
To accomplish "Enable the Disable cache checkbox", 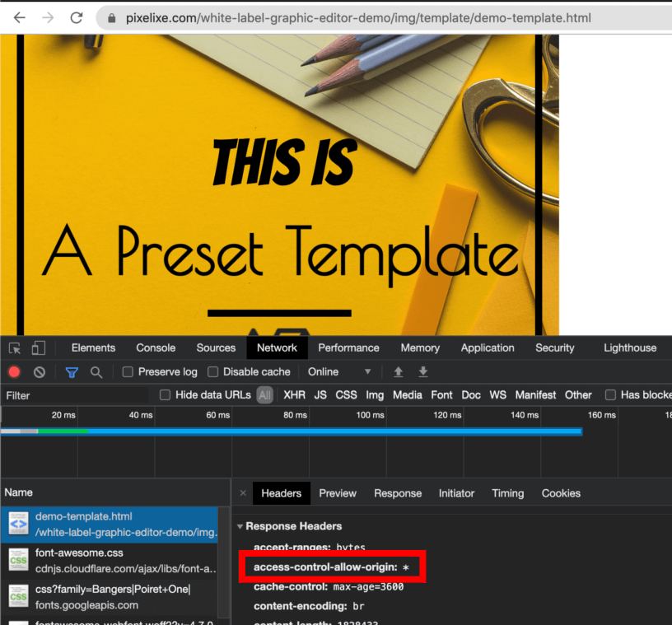I will coord(213,372).
